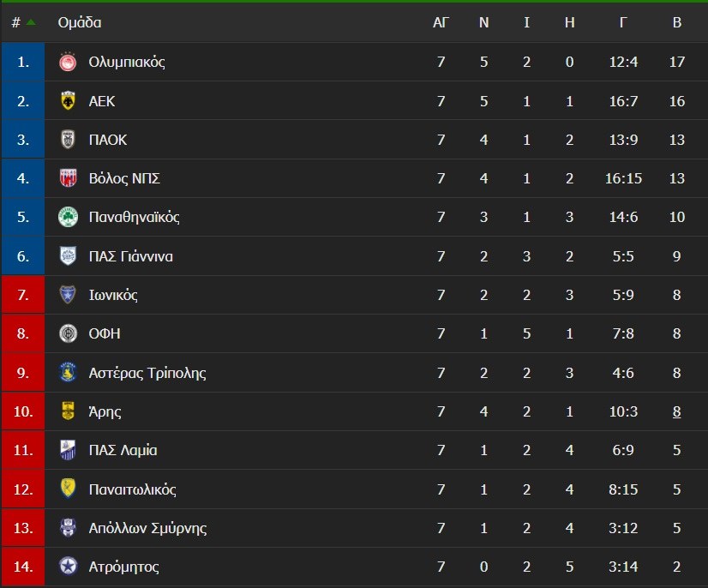
Task: Open the Ιωνικός team link
Action: [x=113, y=295]
